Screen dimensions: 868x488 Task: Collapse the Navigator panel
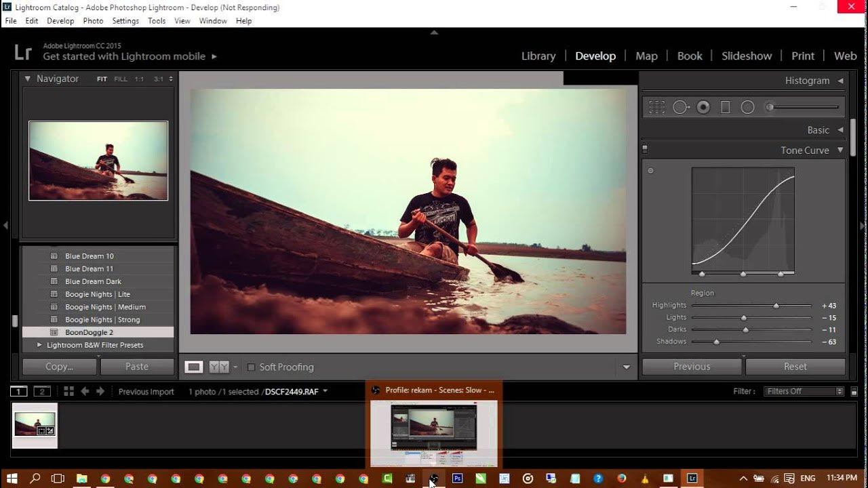tap(28, 79)
